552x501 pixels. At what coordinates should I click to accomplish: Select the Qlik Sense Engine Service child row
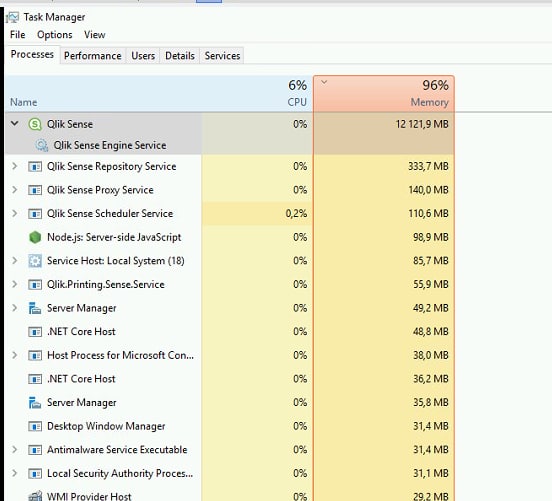(230, 145)
